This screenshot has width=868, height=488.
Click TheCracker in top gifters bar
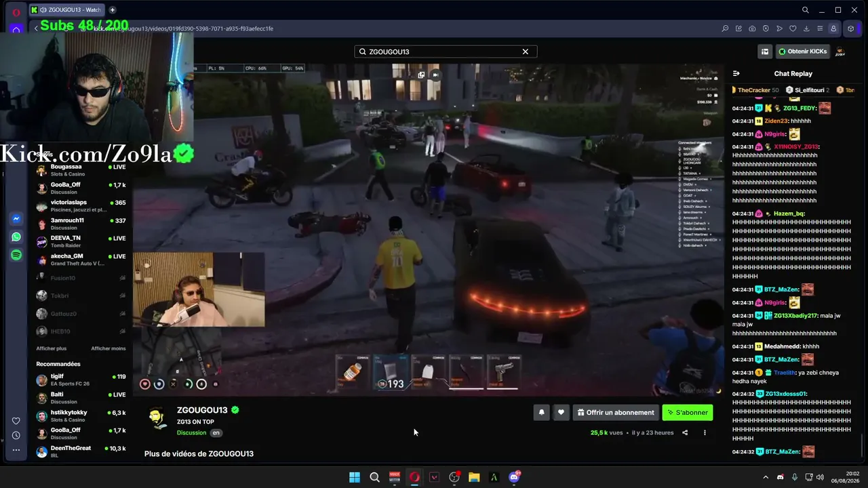(755, 89)
